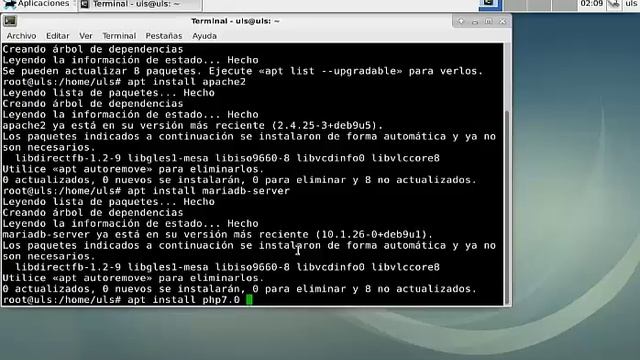Screen dimensions: 640x360
Task: Click the terminal icon in the taskbar button
Action: point(85,4)
